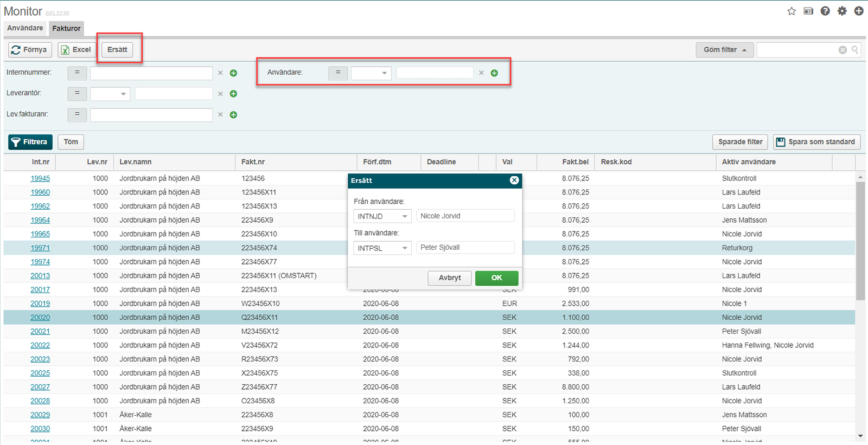Viewport: 868px width, 445px height.
Task: Open the Leverantör filter dropdown
Action: [110, 94]
